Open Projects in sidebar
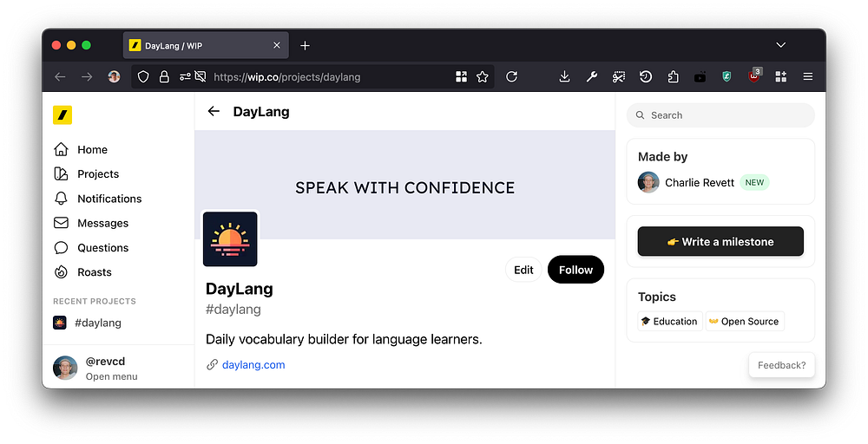 [86, 173]
